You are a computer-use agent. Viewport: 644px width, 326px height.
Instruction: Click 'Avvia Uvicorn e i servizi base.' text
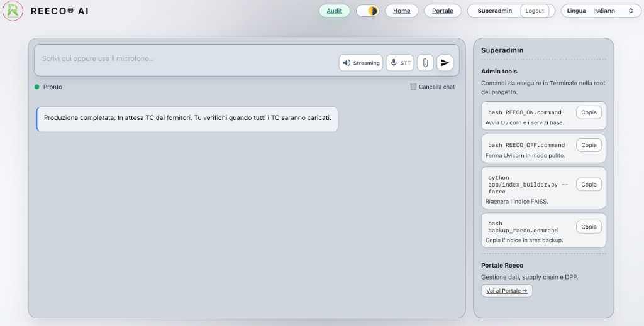pyautogui.click(x=525, y=122)
